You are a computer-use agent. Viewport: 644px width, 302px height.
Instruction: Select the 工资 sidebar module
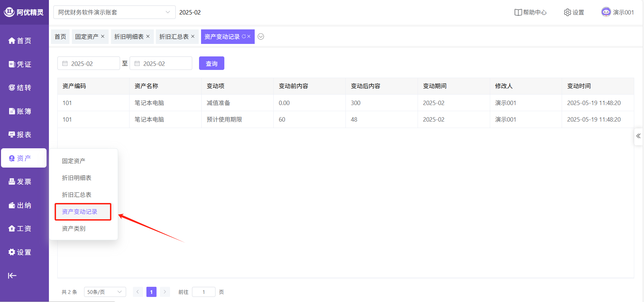coord(20,229)
